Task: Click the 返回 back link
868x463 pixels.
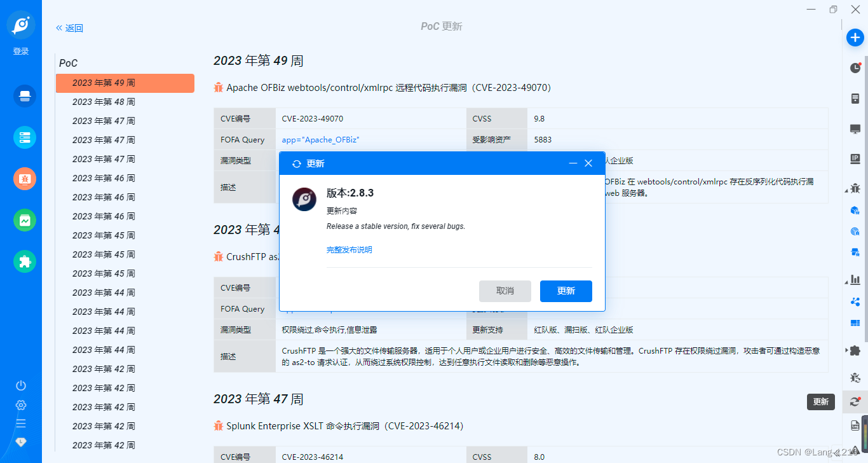Action: pos(69,28)
